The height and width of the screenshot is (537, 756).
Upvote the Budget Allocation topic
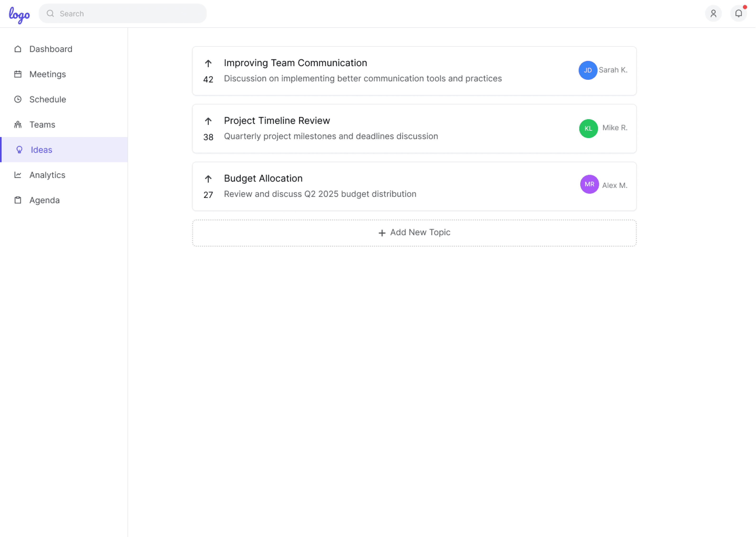(208, 179)
